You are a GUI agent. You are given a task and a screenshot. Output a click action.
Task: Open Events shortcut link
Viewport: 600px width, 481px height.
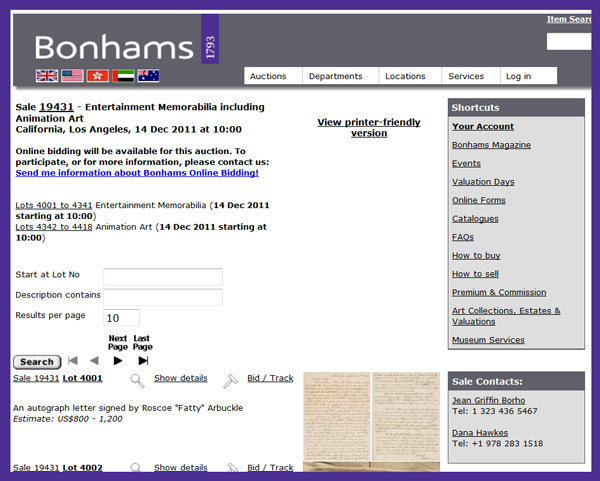466,163
